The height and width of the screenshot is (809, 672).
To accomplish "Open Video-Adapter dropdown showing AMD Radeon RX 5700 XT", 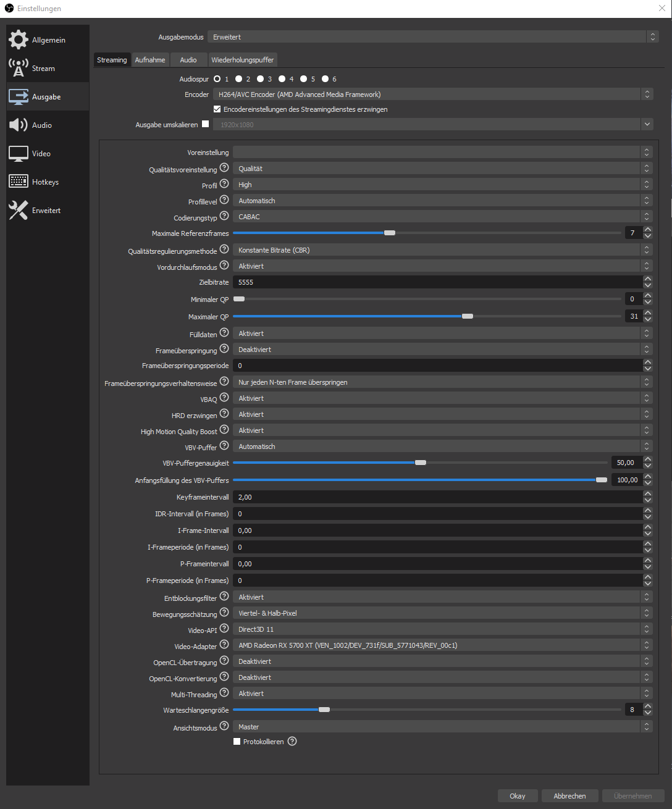I will pyautogui.click(x=442, y=645).
